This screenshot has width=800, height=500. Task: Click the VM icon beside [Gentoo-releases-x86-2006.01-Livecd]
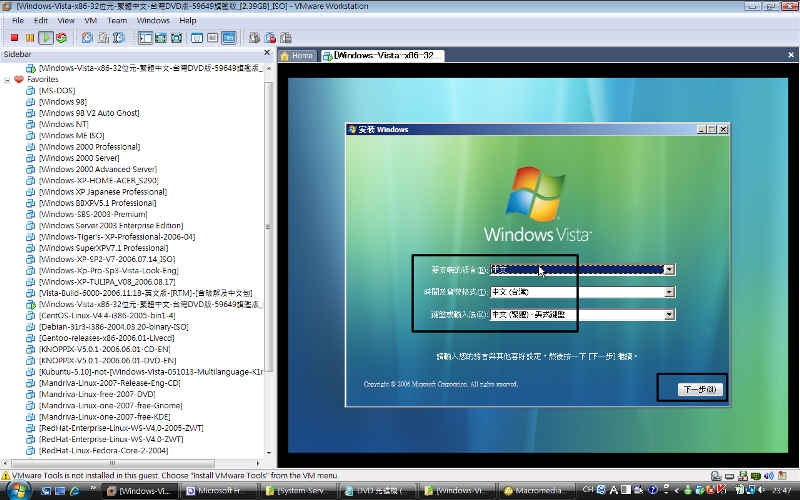point(31,338)
